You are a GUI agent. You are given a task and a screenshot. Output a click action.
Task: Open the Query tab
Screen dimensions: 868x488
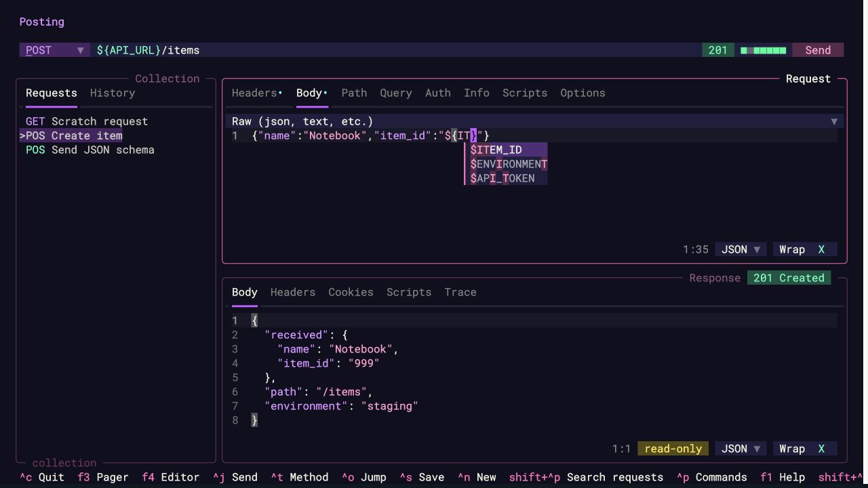[x=396, y=93]
